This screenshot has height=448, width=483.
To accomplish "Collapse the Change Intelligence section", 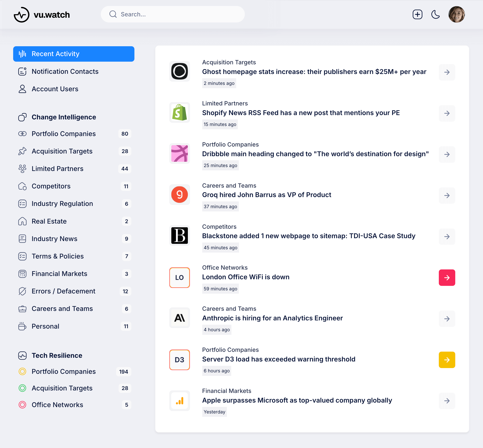I will click(x=64, y=117).
